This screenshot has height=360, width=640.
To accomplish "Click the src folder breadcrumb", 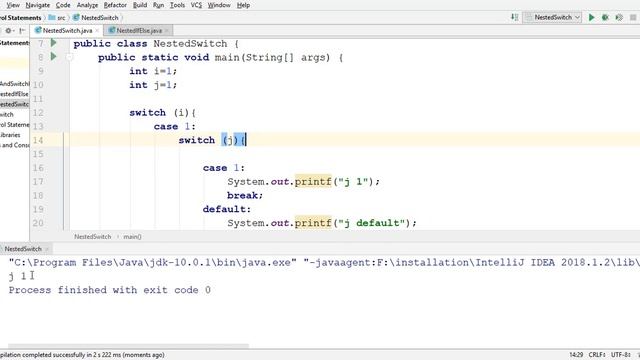I will (x=57, y=18).
